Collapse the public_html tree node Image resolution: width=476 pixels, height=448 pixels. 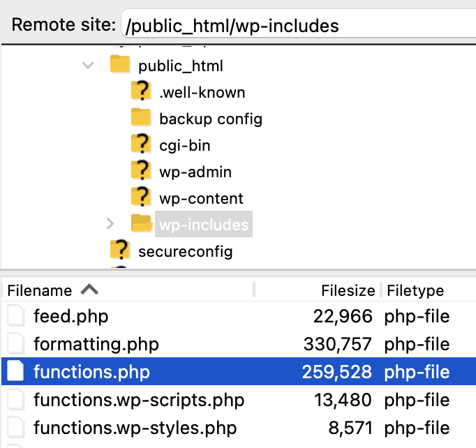(88, 65)
